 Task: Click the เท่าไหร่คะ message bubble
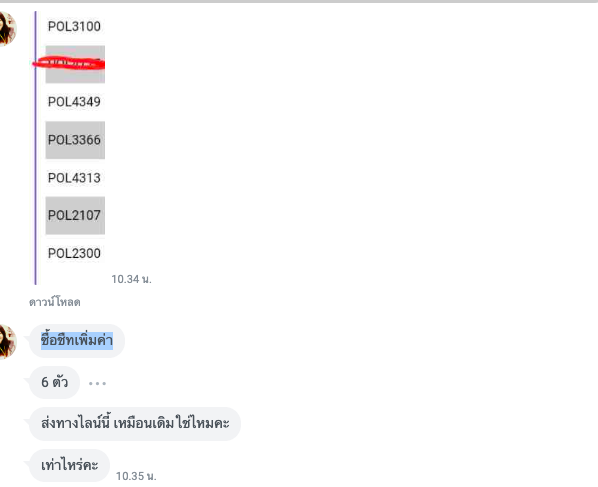[x=69, y=465]
